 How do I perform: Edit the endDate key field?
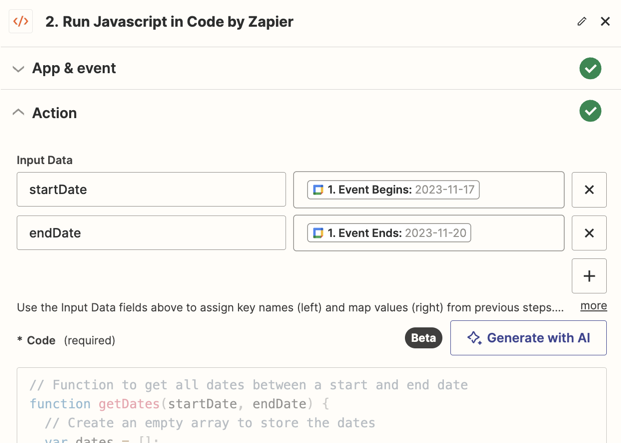pos(151,233)
